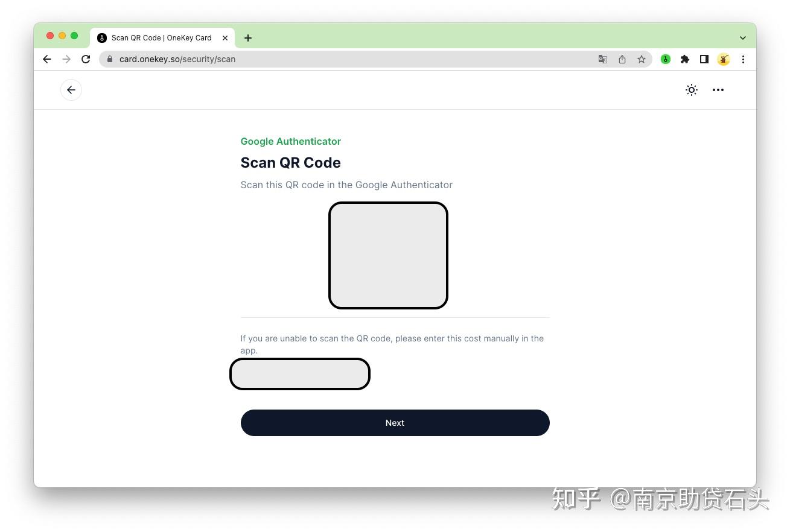
Task: Toggle the browser side panel icon
Action: click(x=704, y=59)
